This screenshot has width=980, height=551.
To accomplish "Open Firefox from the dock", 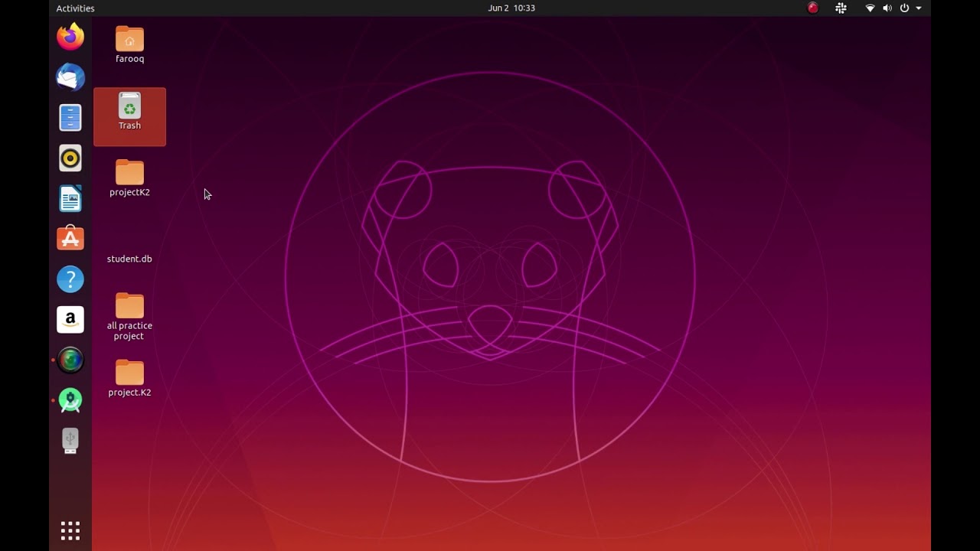I will click(70, 37).
